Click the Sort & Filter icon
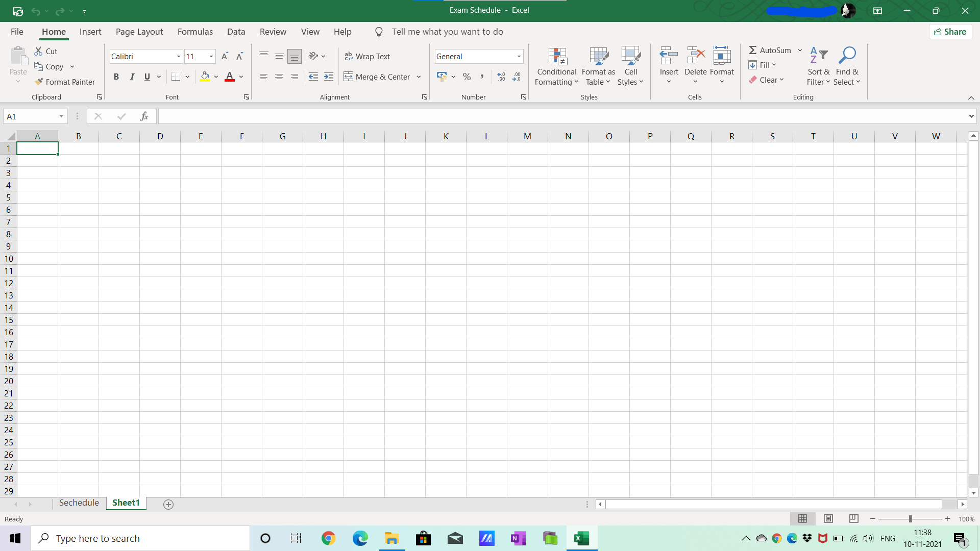 [819, 56]
